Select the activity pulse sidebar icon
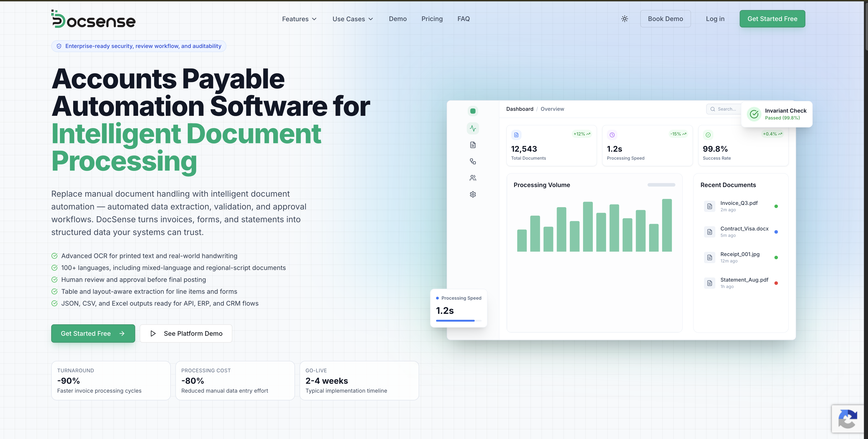This screenshot has width=868, height=439. tap(473, 128)
